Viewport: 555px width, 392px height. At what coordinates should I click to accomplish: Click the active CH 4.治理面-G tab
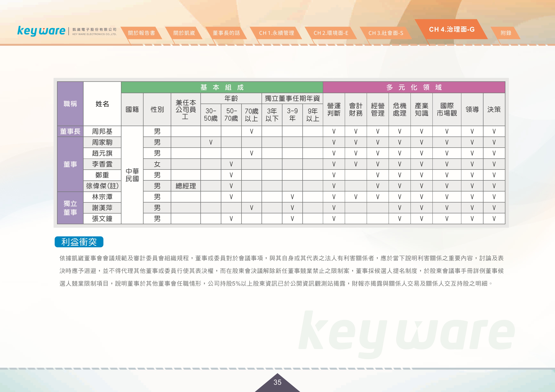tap(452, 29)
